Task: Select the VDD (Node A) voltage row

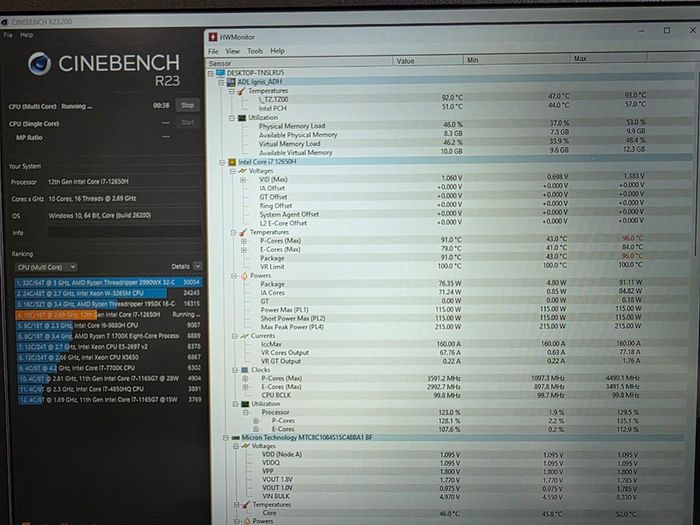Action: coord(452,454)
